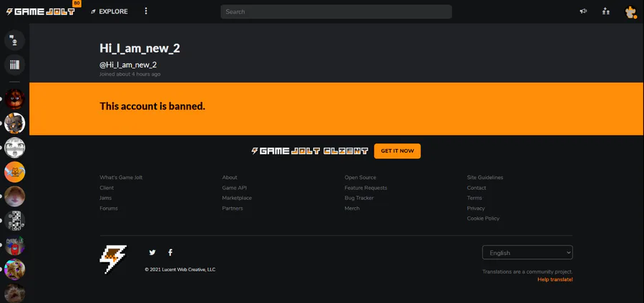Open the Client footer link

pos(107,188)
